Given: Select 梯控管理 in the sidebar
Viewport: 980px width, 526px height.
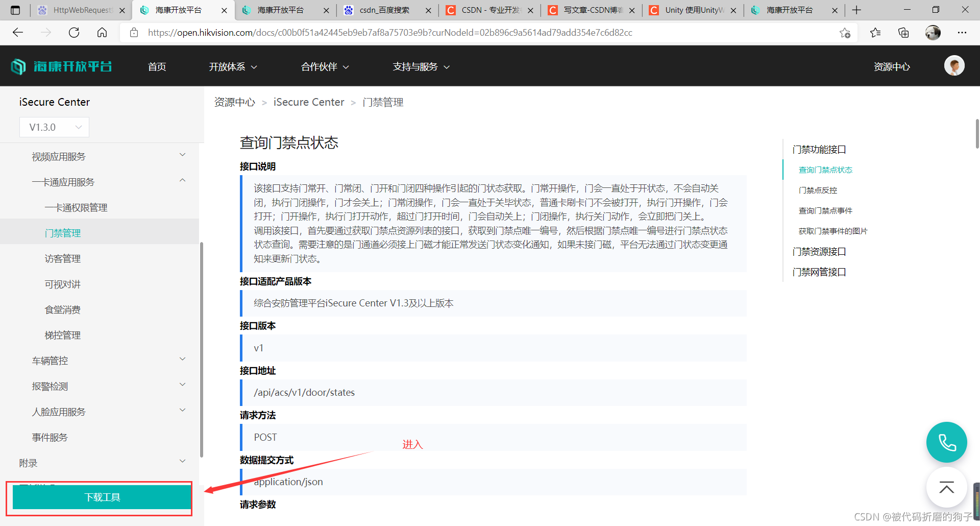Looking at the screenshot, I should click(63, 336).
